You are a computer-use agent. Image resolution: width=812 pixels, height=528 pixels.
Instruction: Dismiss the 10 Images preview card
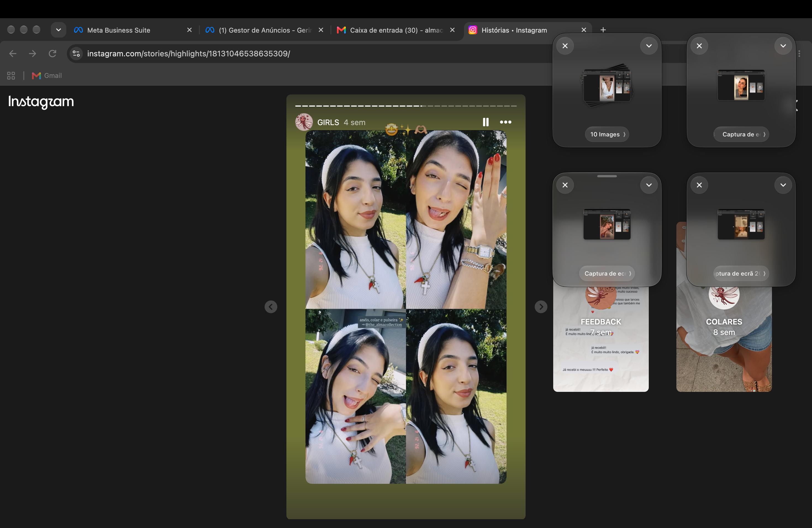[565, 46]
